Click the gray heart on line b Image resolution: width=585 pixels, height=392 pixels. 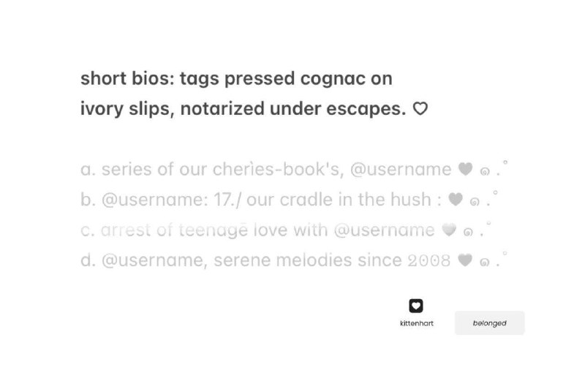pos(456,199)
